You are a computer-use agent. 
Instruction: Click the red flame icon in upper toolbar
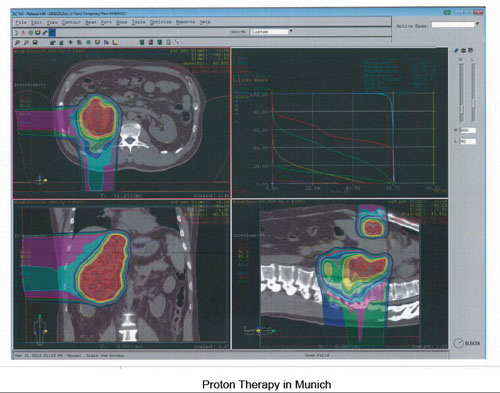point(23,33)
